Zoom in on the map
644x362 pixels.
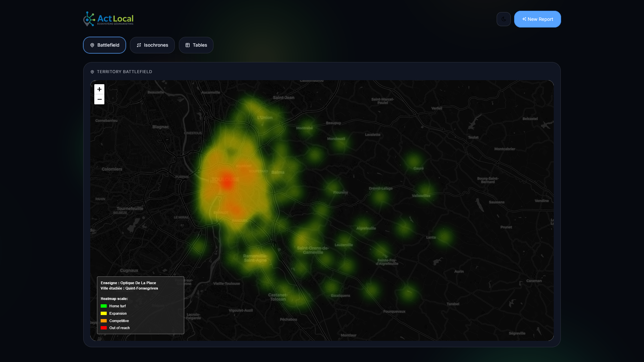(99, 89)
